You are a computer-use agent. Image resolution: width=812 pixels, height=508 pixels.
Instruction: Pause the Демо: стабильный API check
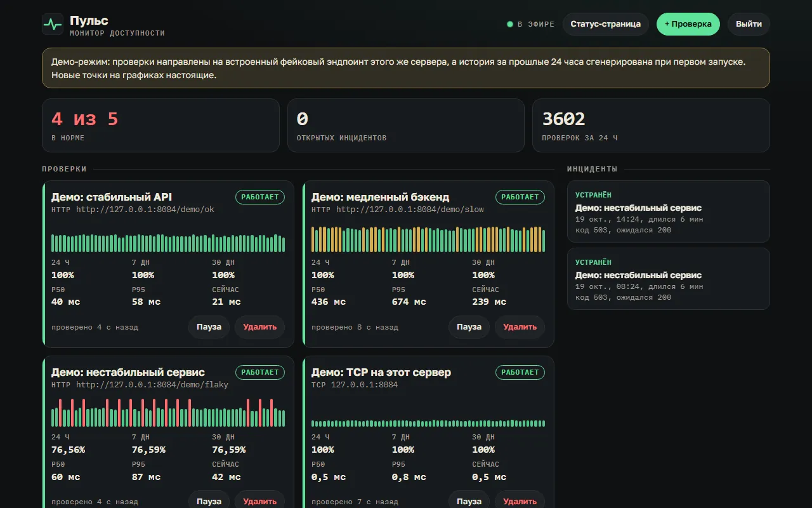tap(209, 327)
